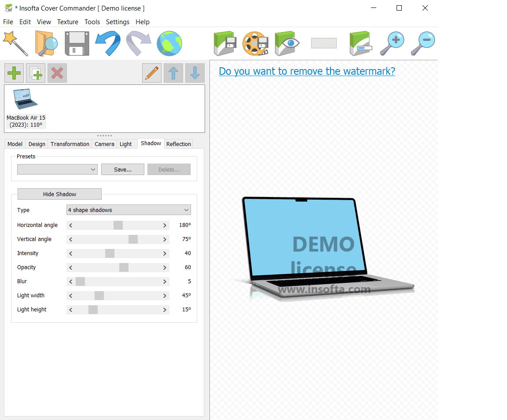The width and height of the screenshot is (507, 420).
Task: Open the View menu
Action: [44, 22]
